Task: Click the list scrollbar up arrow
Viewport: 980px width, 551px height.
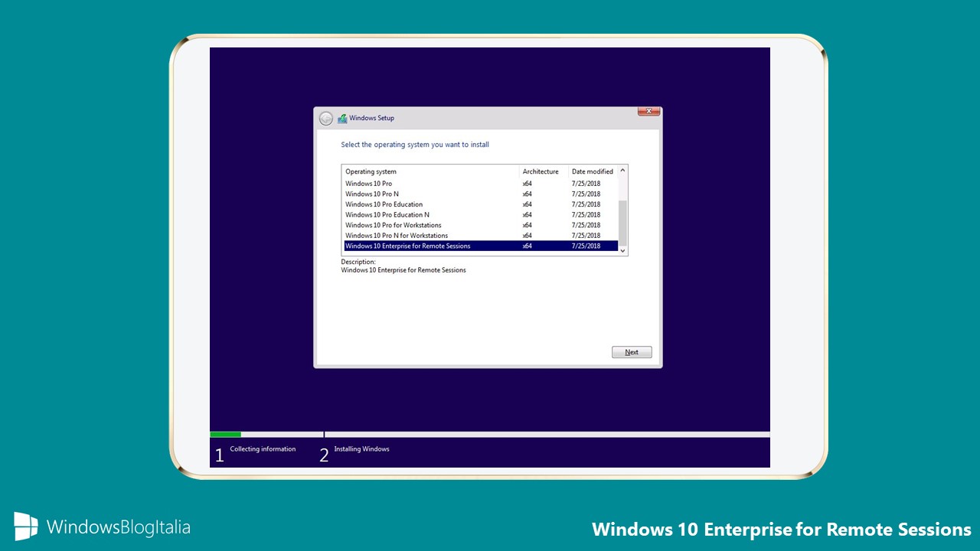Action: point(622,171)
